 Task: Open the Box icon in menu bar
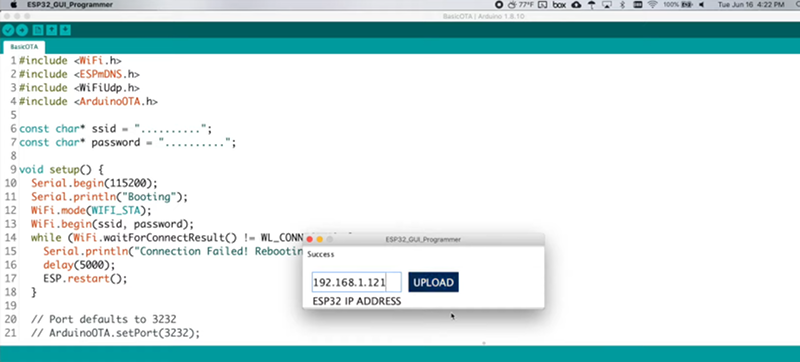559,5
